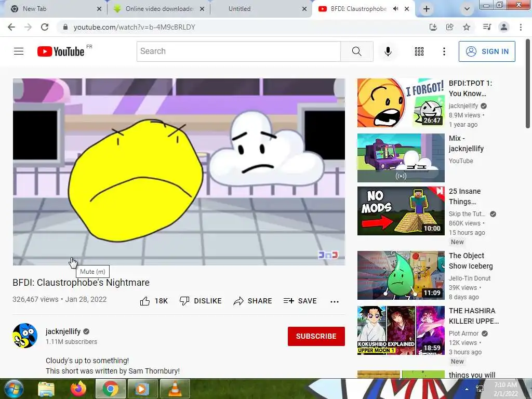The width and height of the screenshot is (532, 399).
Task: Click Jello-Tin Donut channel name
Action: [470, 278]
